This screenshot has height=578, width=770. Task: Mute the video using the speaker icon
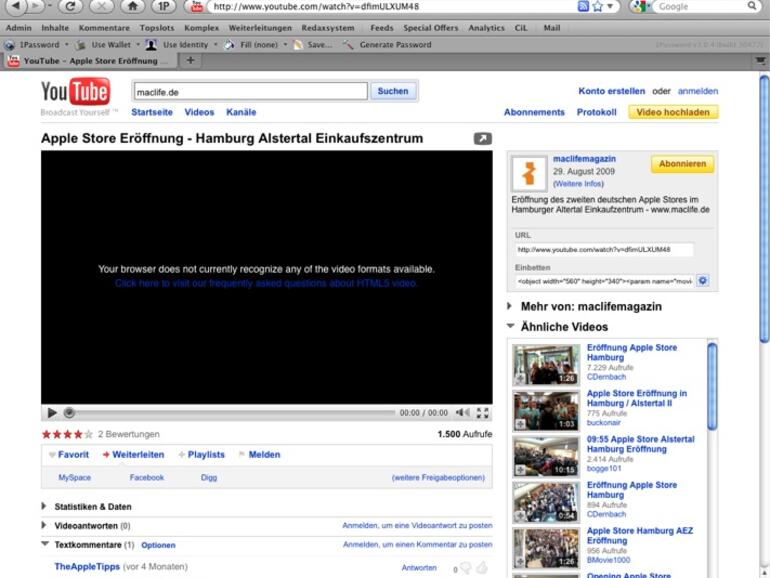point(462,413)
